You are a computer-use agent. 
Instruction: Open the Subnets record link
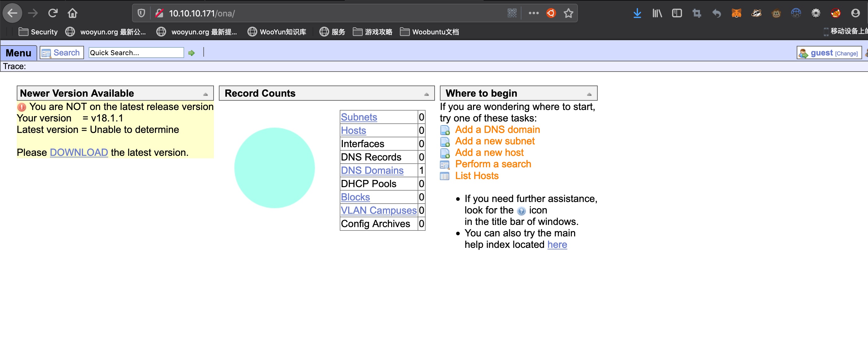359,117
